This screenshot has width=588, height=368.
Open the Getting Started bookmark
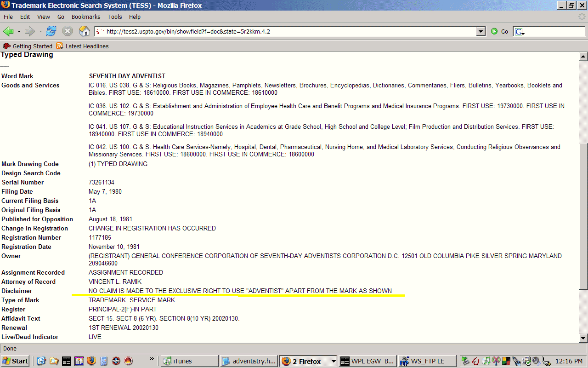coord(28,46)
